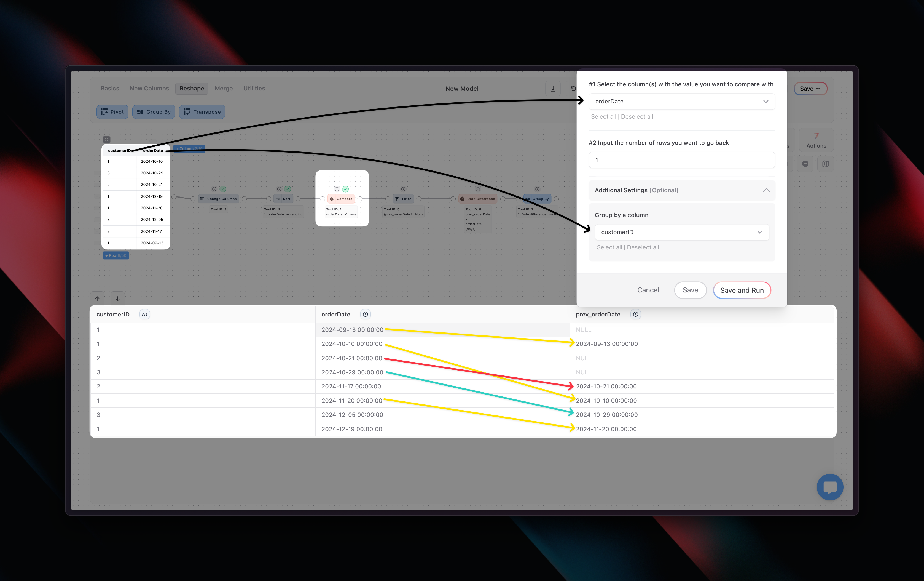Open the orderDate column dropdown
The width and height of the screenshot is (924, 581).
pos(681,101)
